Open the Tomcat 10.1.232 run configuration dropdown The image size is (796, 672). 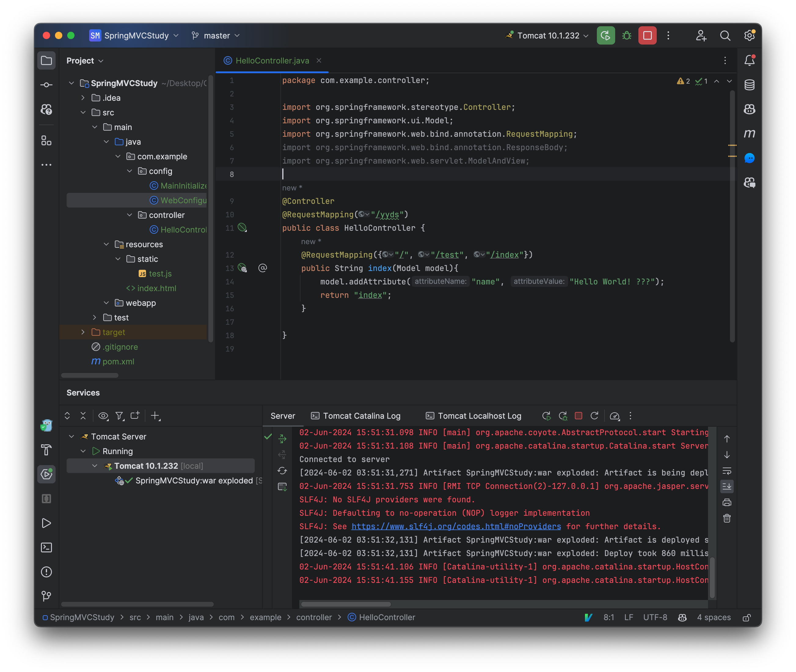pos(546,35)
